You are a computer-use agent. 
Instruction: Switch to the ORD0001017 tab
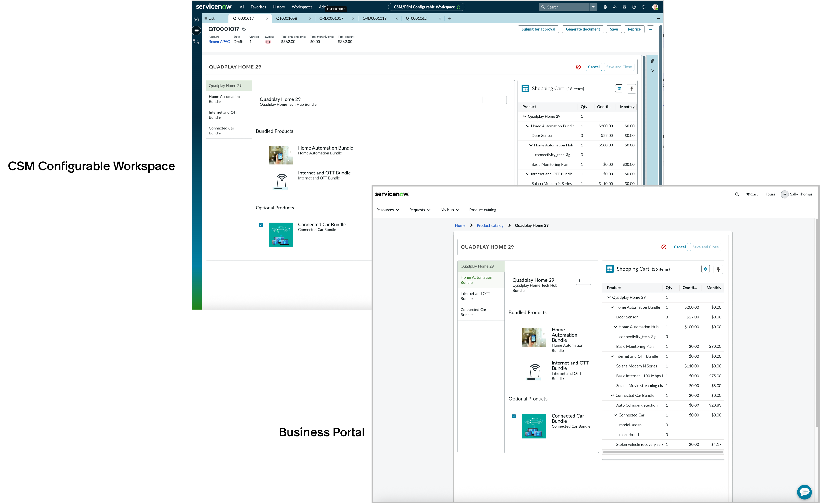pos(331,19)
